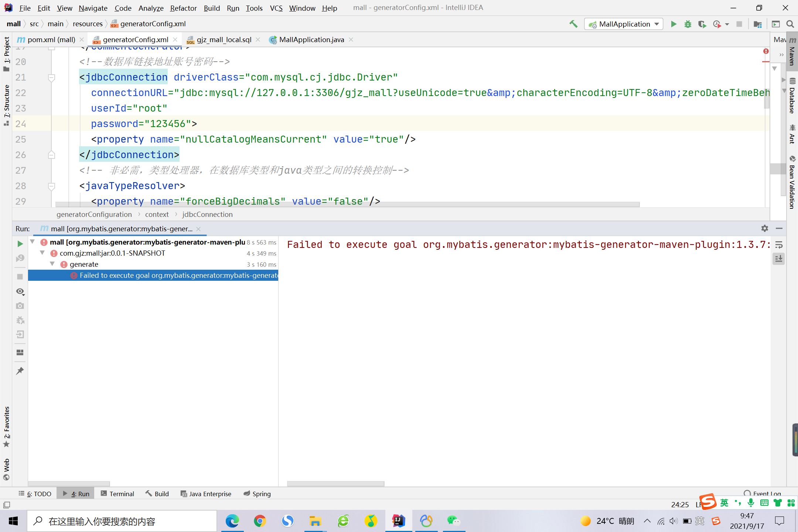This screenshot has height=532, width=798.
Task: Switch to MallApplication.java tab
Action: (311, 40)
